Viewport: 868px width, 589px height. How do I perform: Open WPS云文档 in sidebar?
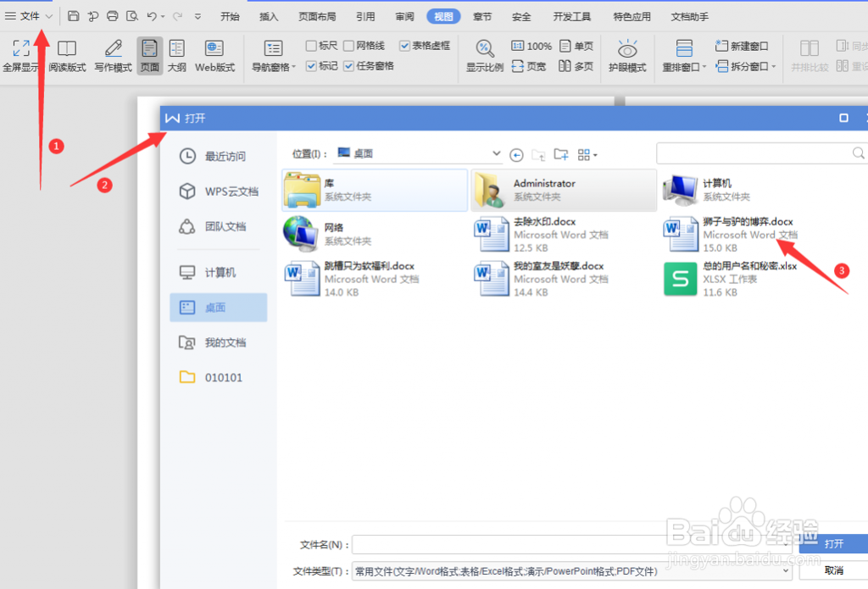click(219, 192)
